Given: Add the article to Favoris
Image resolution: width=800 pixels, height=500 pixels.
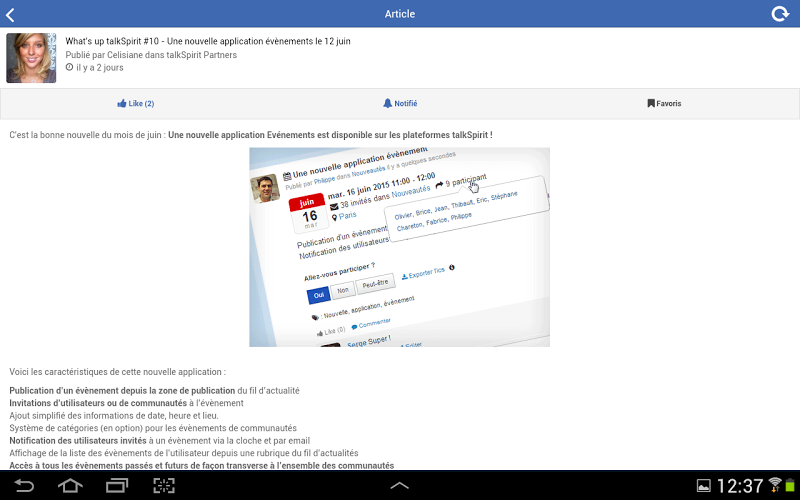Looking at the screenshot, I should [664, 104].
